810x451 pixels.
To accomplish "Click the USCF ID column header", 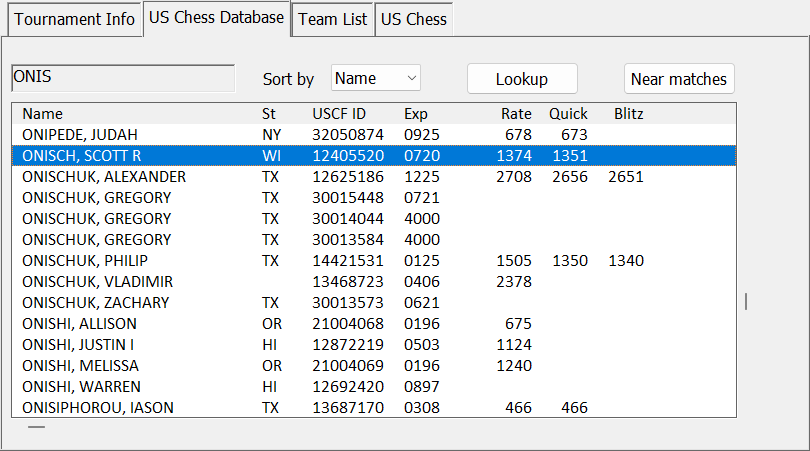I will point(339,114).
